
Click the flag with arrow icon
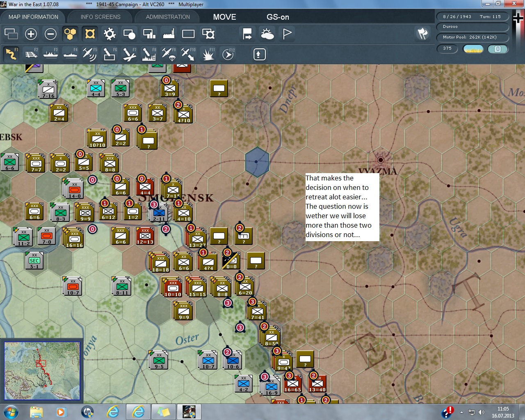point(247,34)
